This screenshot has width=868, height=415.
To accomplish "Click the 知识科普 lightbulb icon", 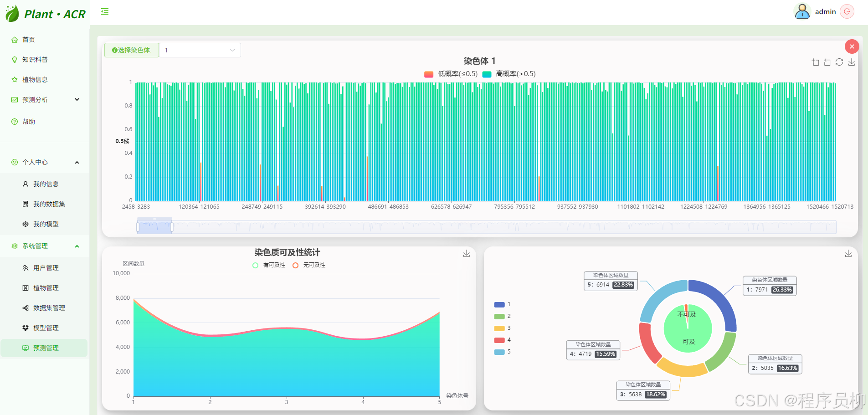I will [15, 60].
